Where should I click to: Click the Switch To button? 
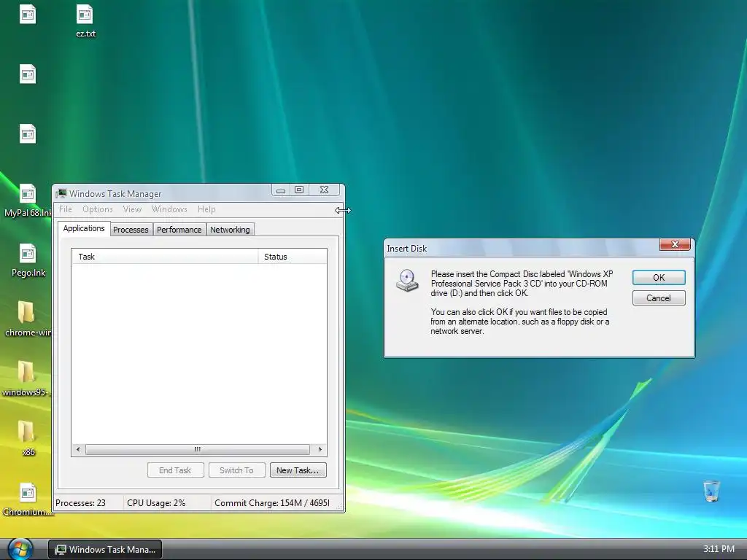tap(236, 470)
